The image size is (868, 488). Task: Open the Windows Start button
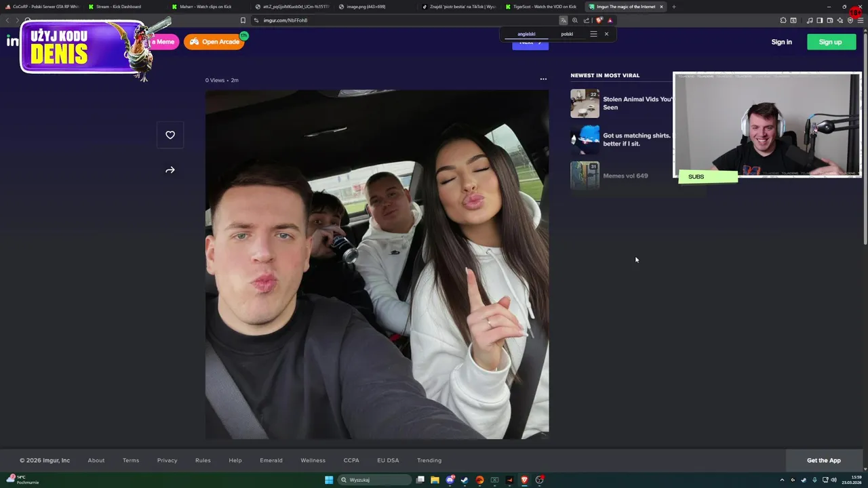pos(329,480)
